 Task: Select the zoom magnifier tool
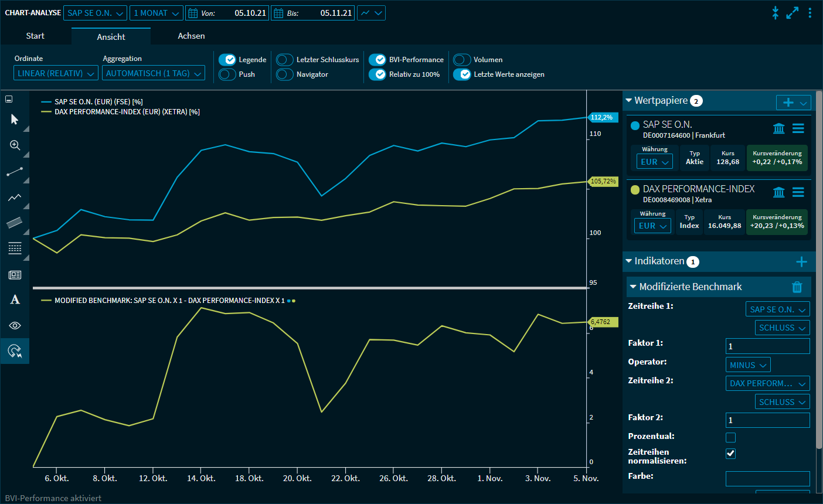coord(15,145)
